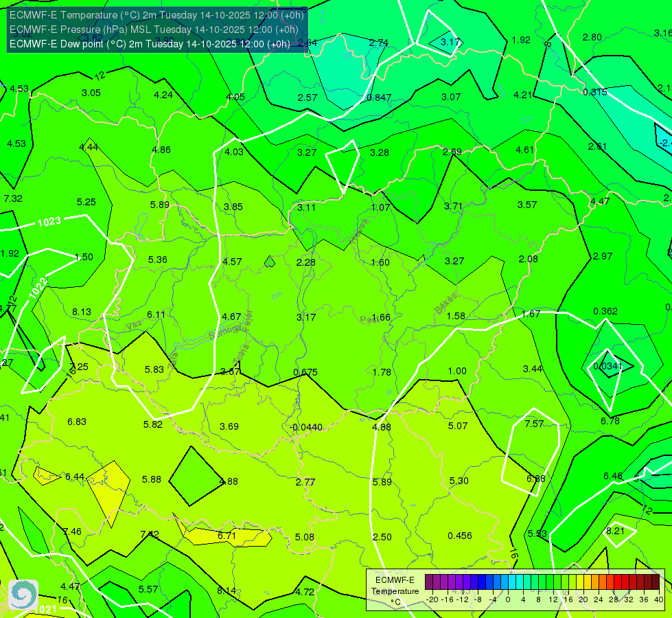Click the dew point value 4.24
The width and height of the screenshot is (672, 618).
tap(163, 95)
